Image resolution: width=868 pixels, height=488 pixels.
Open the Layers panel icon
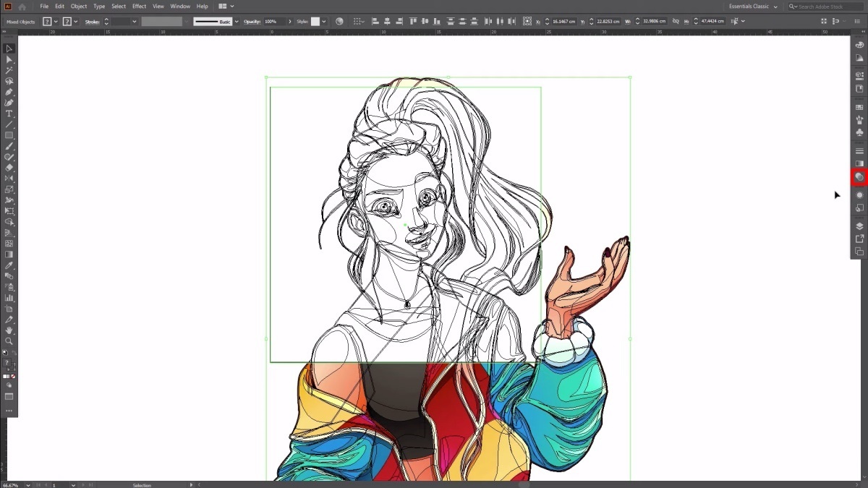tap(859, 226)
